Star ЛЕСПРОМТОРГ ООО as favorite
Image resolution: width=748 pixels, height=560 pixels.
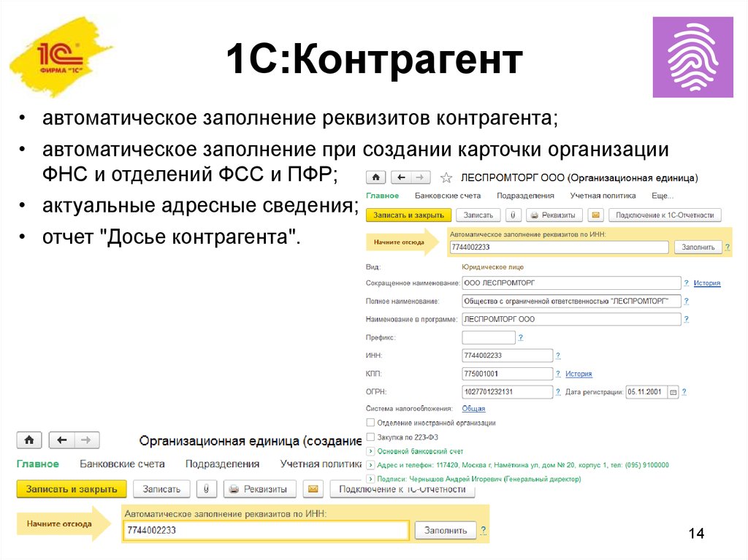pos(446,178)
